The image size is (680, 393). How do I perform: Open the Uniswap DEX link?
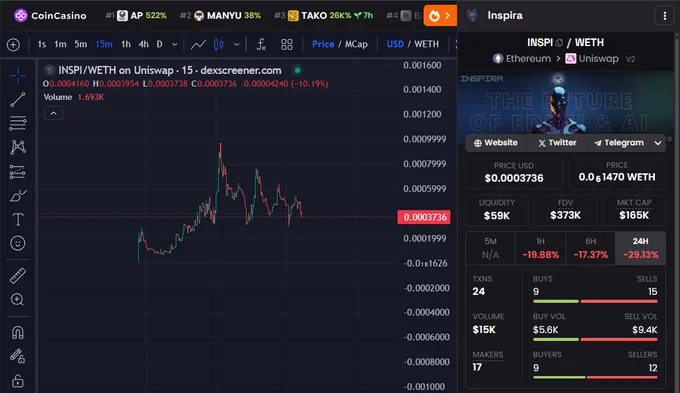click(x=592, y=59)
